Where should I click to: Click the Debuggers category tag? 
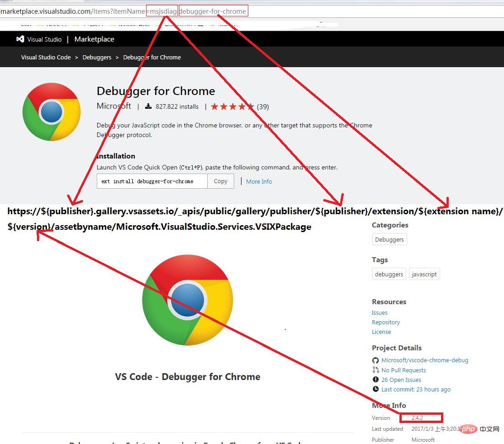click(x=389, y=240)
